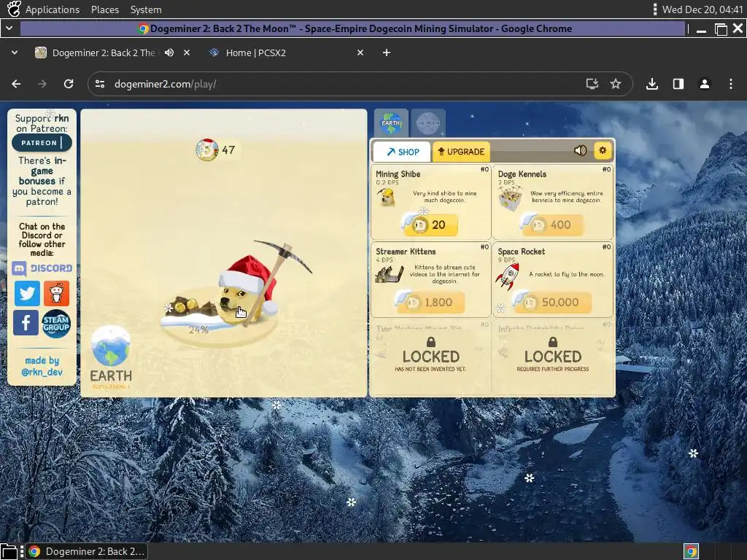The height and width of the screenshot is (560, 747).
Task: Click the Doge Kennels crate icon
Action: coord(510,198)
